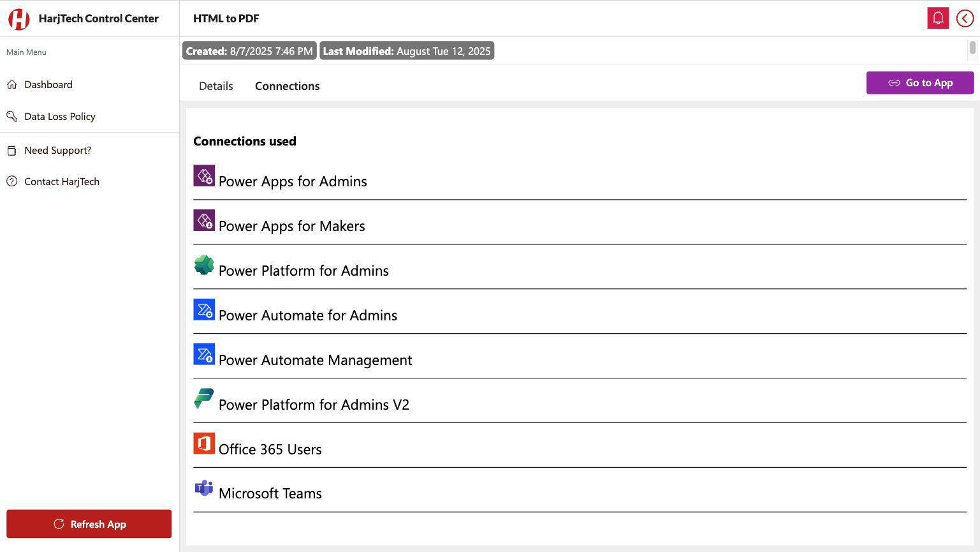Select the Power Automate for Admins text
Screen dimensions: 980x552
point(308,316)
